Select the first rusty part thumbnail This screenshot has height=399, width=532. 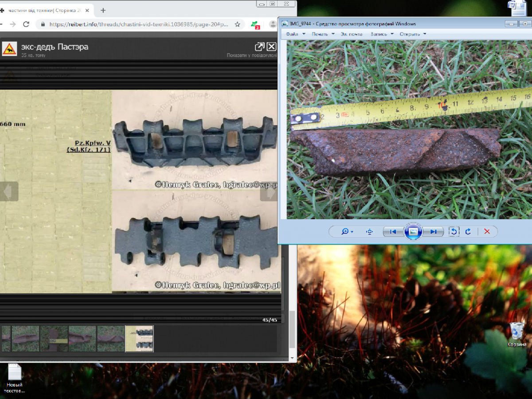[25, 339]
